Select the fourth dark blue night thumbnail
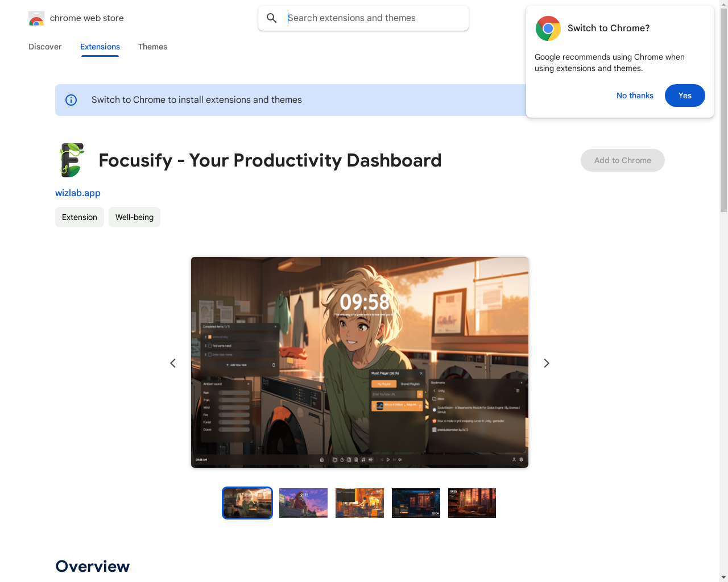The image size is (728, 582). click(416, 503)
